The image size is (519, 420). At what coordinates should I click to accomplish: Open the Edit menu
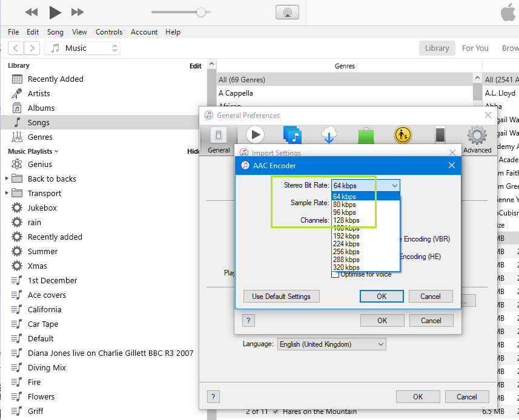click(x=33, y=32)
